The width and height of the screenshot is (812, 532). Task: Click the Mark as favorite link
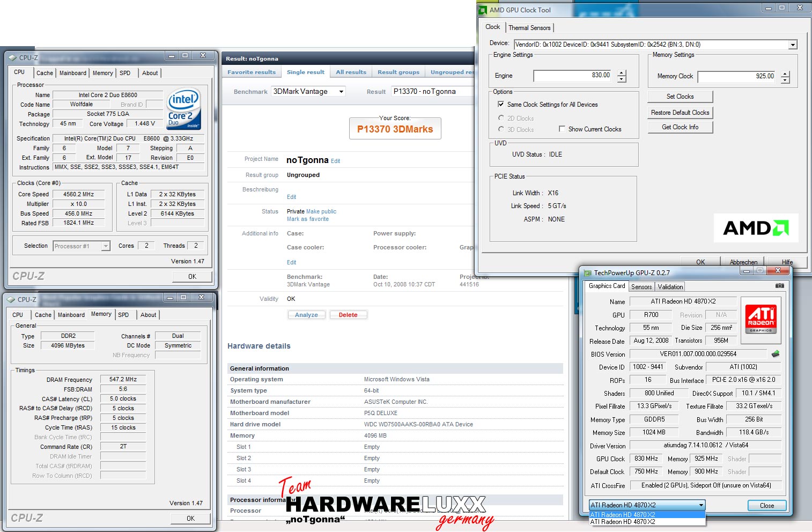[x=308, y=219]
